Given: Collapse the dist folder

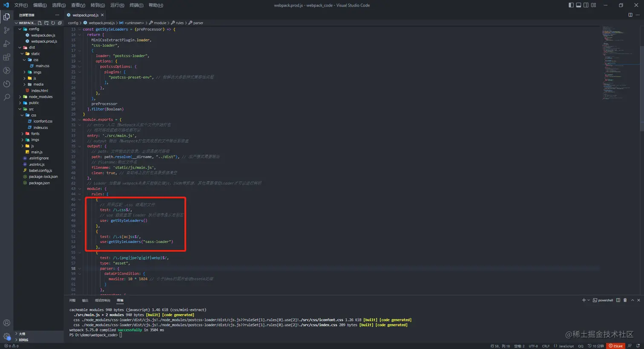Looking at the screenshot, I should click(20, 47).
